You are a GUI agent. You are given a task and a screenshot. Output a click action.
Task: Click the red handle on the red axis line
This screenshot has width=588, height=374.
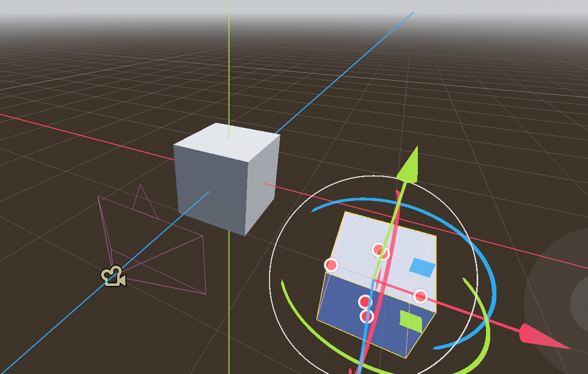tap(420, 296)
